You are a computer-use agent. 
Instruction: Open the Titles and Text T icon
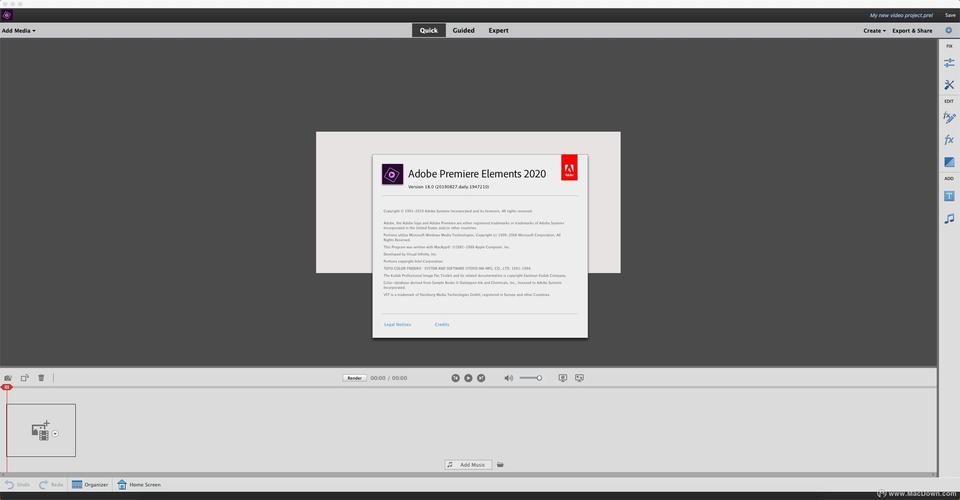point(949,196)
